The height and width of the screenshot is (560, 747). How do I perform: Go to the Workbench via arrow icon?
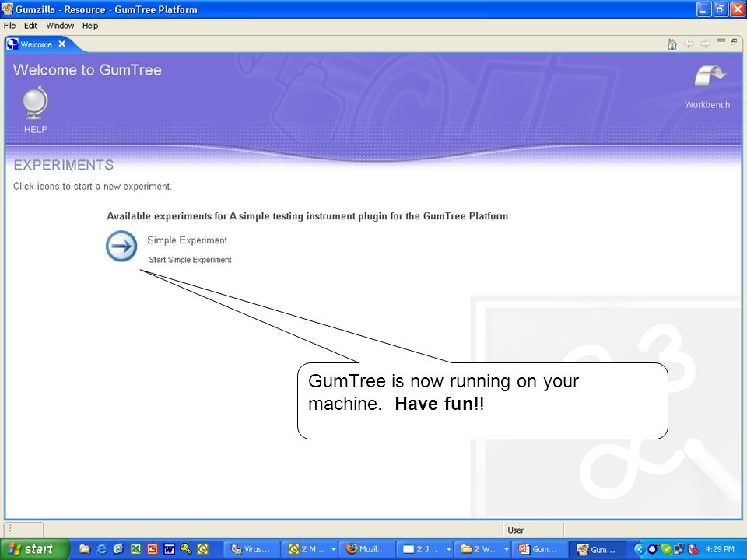click(x=710, y=77)
